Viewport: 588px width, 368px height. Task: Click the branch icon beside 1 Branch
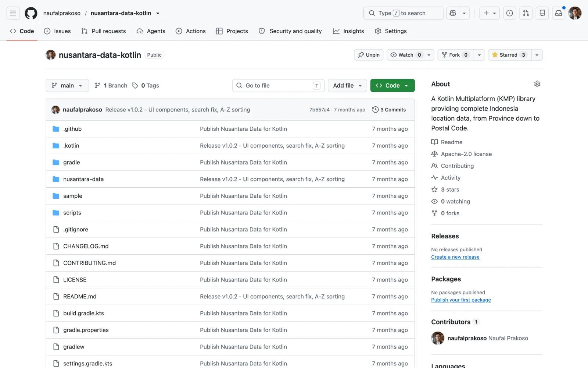[97, 85]
